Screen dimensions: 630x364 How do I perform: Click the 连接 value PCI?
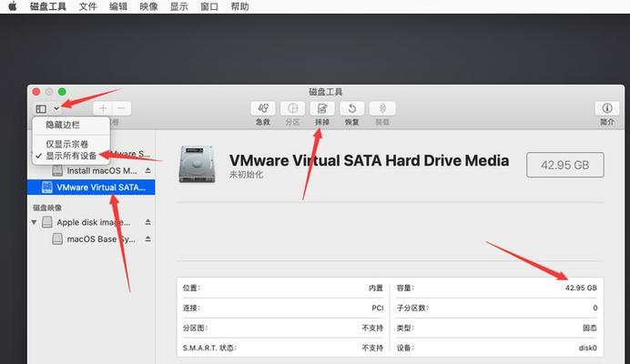pos(377,308)
